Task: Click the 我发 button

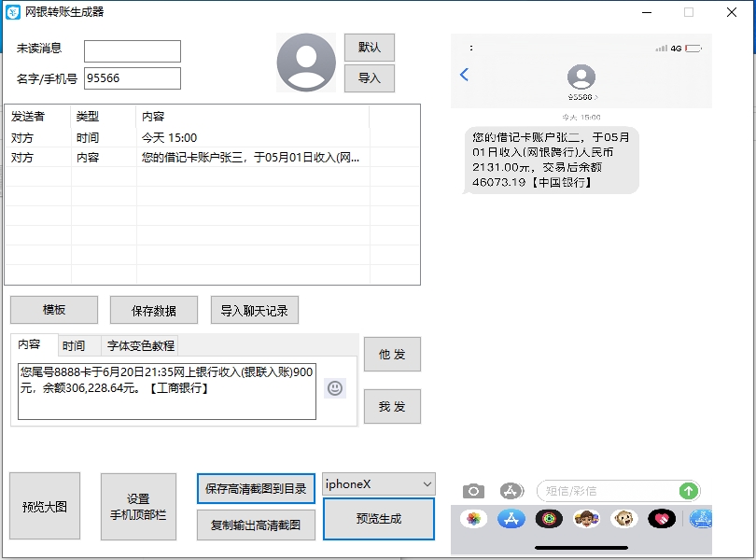Action: (x=392, y=406)
